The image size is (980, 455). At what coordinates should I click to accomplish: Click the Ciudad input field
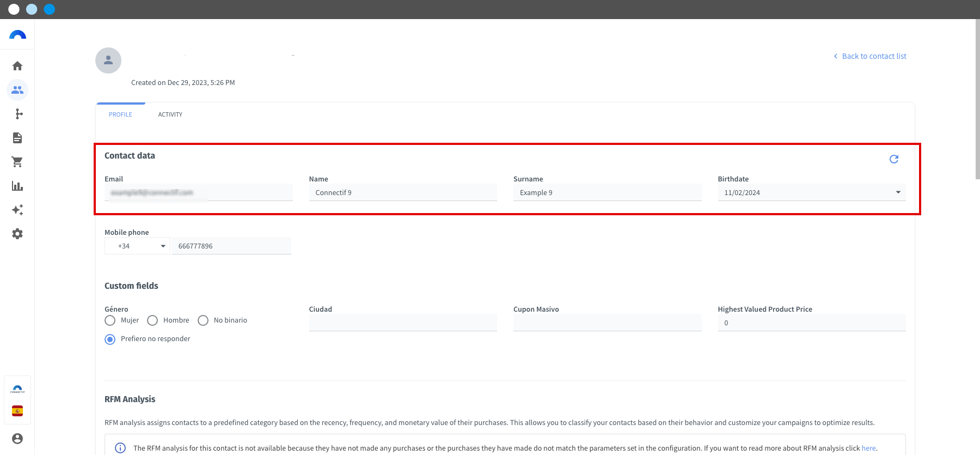[403, 323]
